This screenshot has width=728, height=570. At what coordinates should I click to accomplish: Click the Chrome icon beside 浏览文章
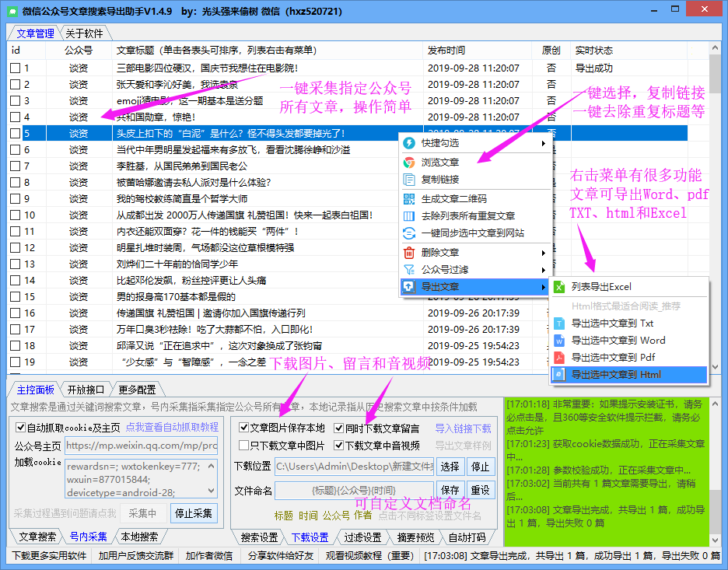click(409, 163)
